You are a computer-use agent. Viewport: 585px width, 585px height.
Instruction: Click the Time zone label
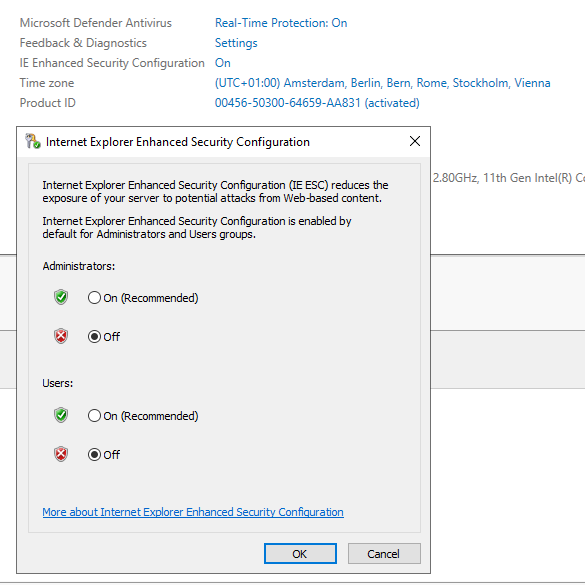click(47, 83)
